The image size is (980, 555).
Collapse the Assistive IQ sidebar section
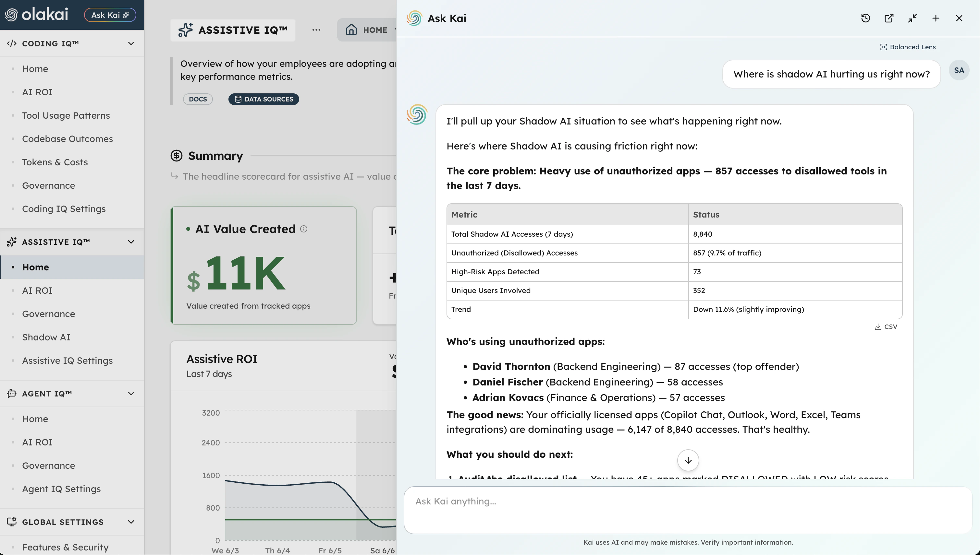131,242
